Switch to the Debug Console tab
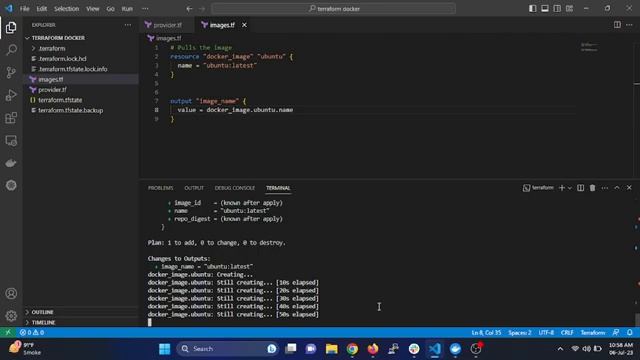 (x=235, y=188)
